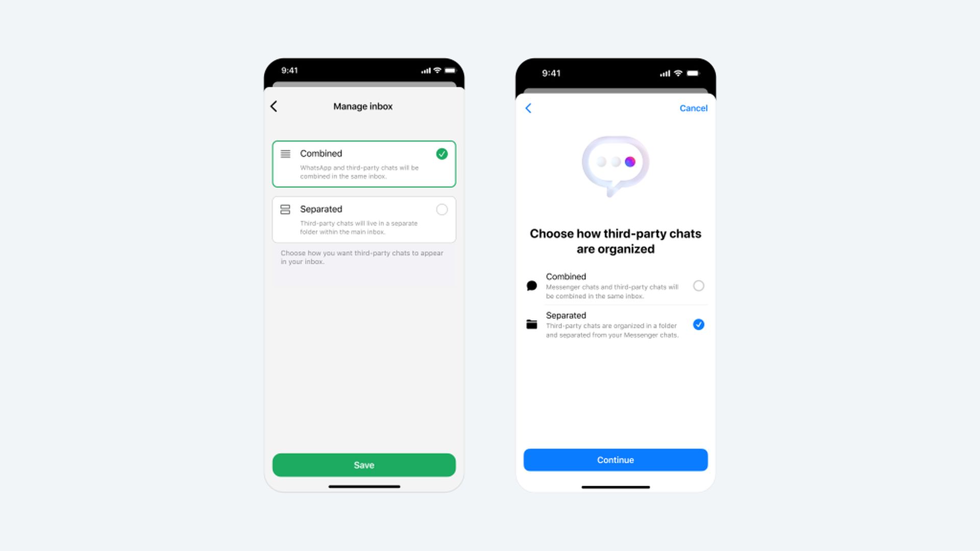The image size is (980, 551).
Task: Click Manage inbox title on WhatsApp screen
Action: pyautogui.click(x=363, y=106)
